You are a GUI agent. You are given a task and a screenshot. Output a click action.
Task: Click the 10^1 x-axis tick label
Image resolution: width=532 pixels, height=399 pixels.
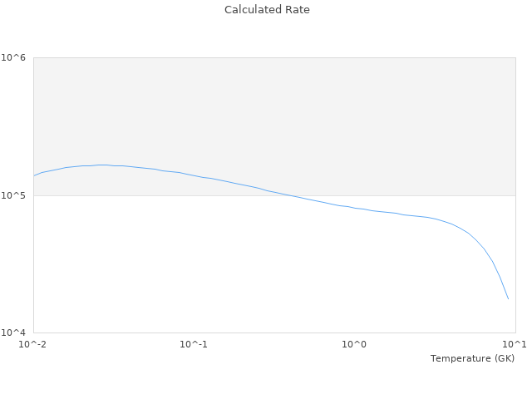pyautogui.click(x=515, y=345)
